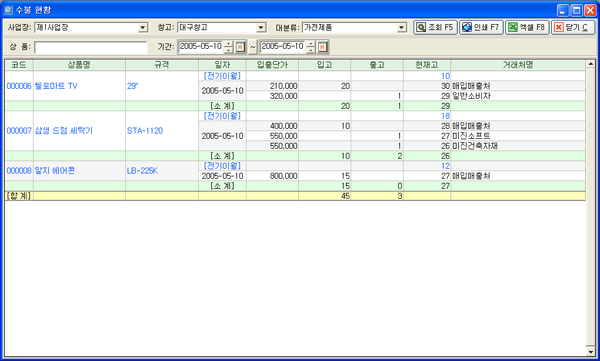Image resolution: width=600 pixels, height=361 pixels.
Task: Select the 삼생 드럼 세탁기 product row
Action: pyautogui.click(x=64, y=131)
